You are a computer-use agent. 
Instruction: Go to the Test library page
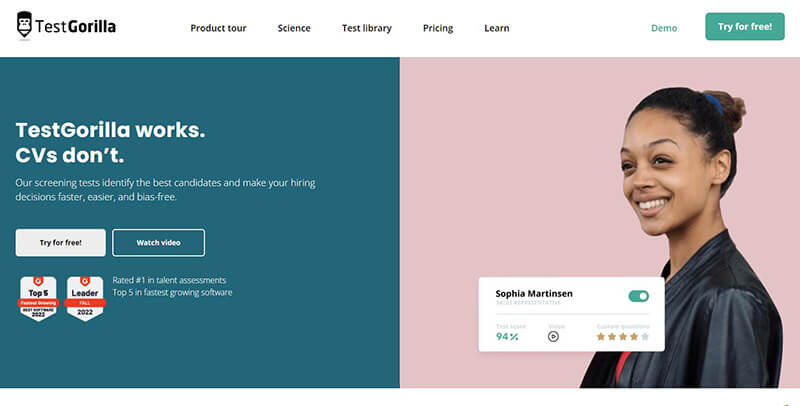367,28
